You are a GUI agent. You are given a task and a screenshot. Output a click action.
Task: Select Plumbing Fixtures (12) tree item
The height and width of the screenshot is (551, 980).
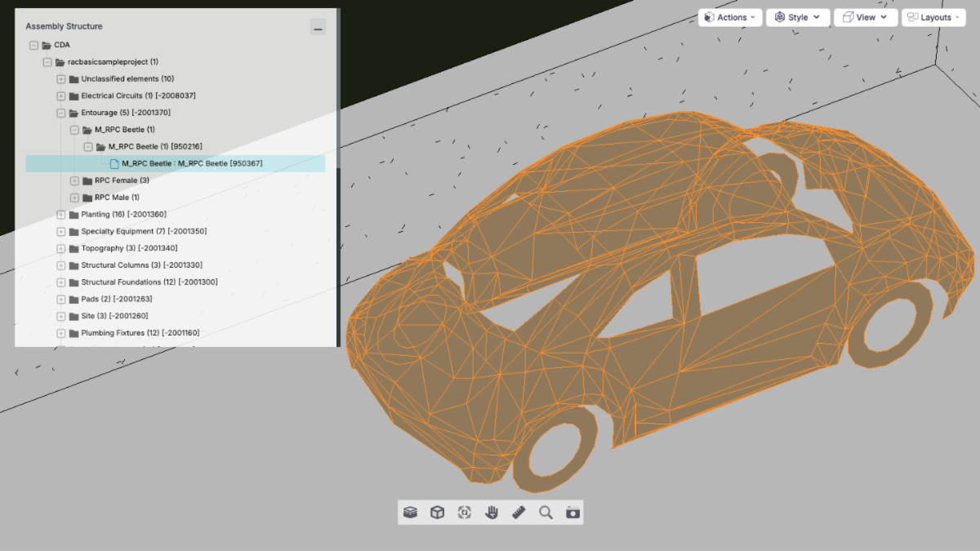pyautogui.click(x=140, y=333)
